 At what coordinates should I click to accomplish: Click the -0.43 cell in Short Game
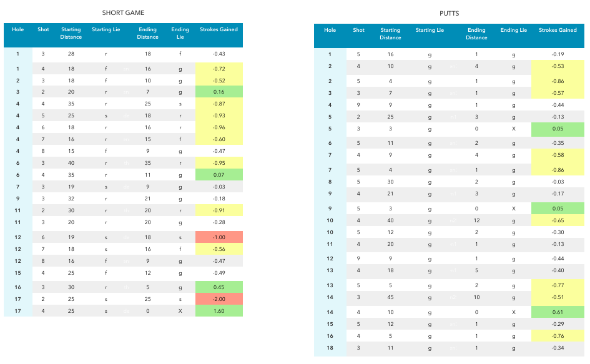click(219, 54)
